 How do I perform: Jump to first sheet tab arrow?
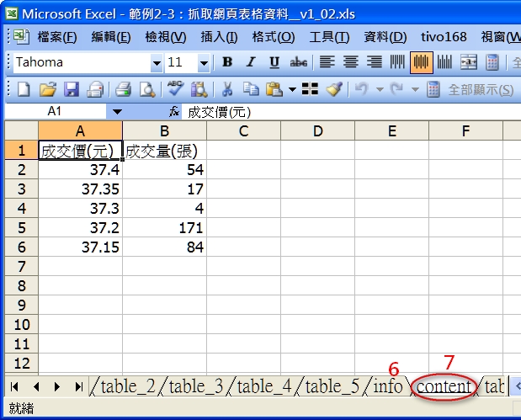coord(14,386)
